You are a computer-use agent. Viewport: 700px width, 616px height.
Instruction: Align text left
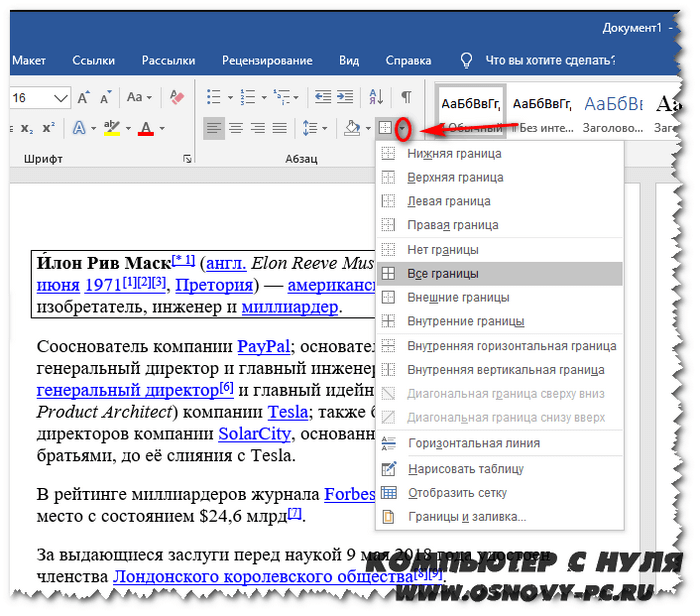click(x=214, y=129)
